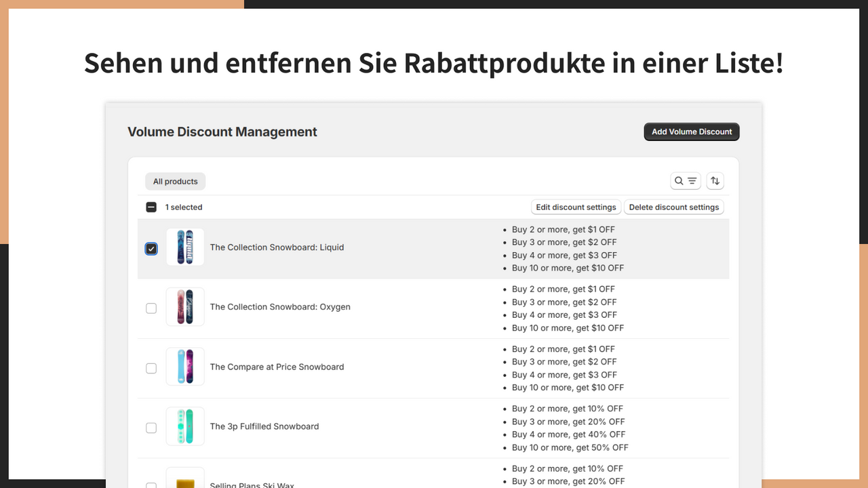868x488 pixels.
Task: Uncheck The Collection Snowboard: Liquid checkbox
Action: click(151, 249)
